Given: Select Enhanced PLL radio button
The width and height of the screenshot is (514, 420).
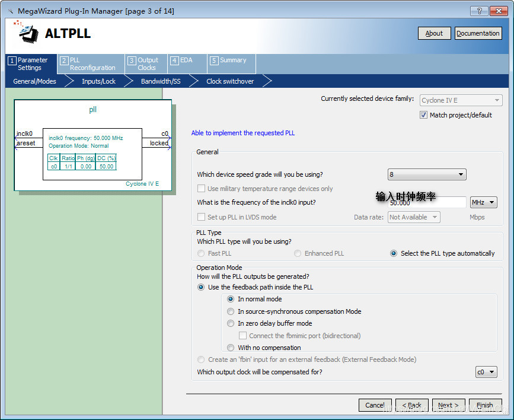Looking at the screenshot, I should point(298,253).
